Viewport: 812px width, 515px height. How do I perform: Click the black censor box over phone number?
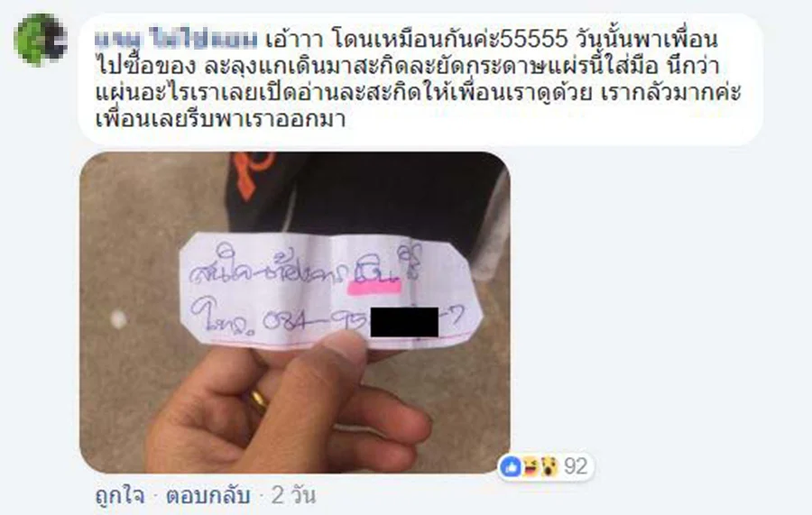[x=404, y=322]
